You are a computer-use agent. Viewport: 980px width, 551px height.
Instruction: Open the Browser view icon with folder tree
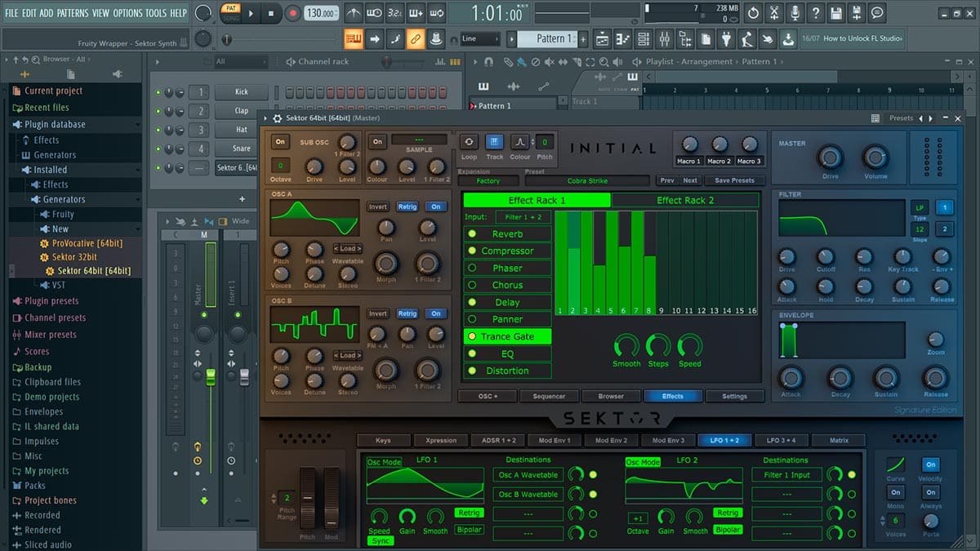[x=684, y=39]
